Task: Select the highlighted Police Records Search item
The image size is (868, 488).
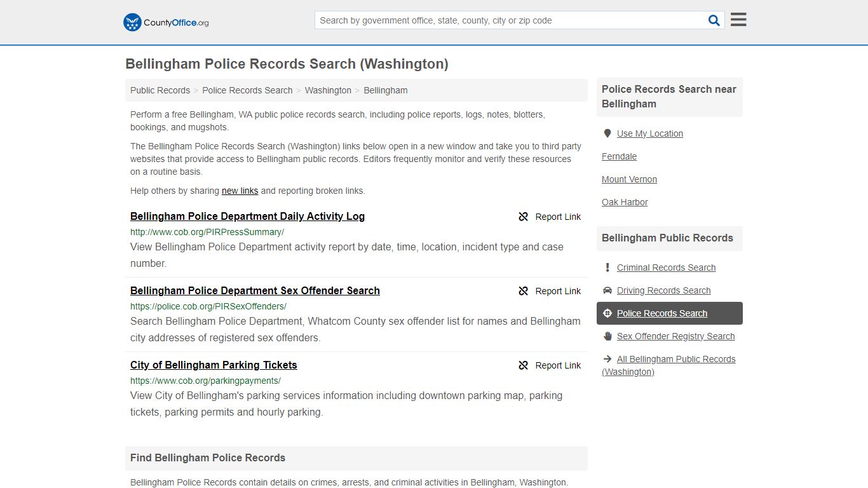Action: [670, 313]
